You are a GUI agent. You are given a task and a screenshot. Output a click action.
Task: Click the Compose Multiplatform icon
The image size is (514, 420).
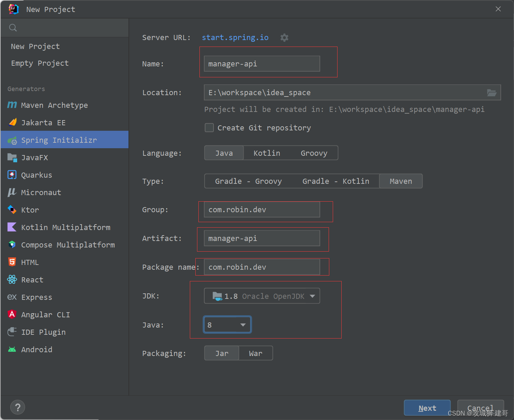click(x=12, y=244)
